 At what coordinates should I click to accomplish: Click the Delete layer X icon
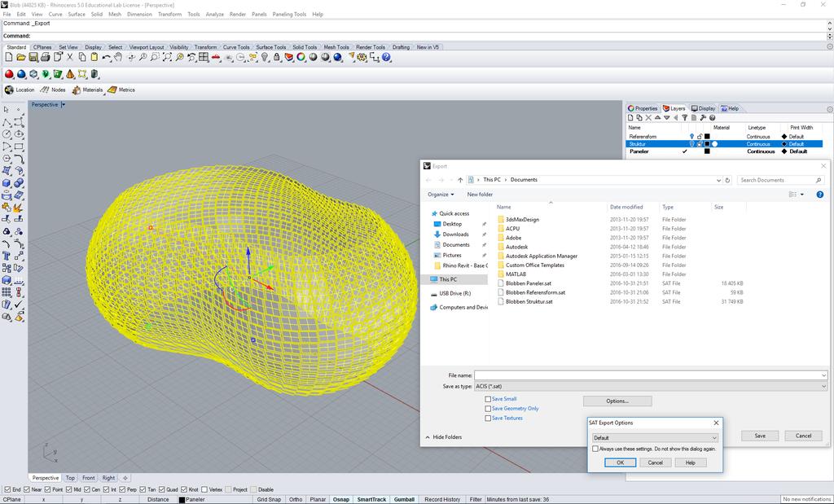[x=648, y=118]
